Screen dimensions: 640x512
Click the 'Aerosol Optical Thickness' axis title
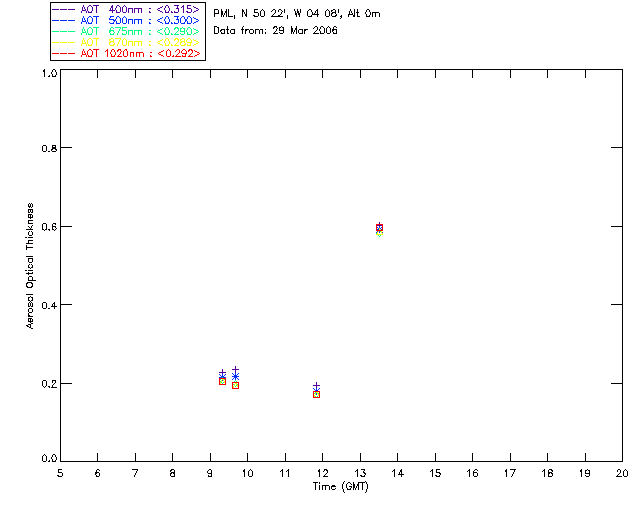[x=30, y=266]
